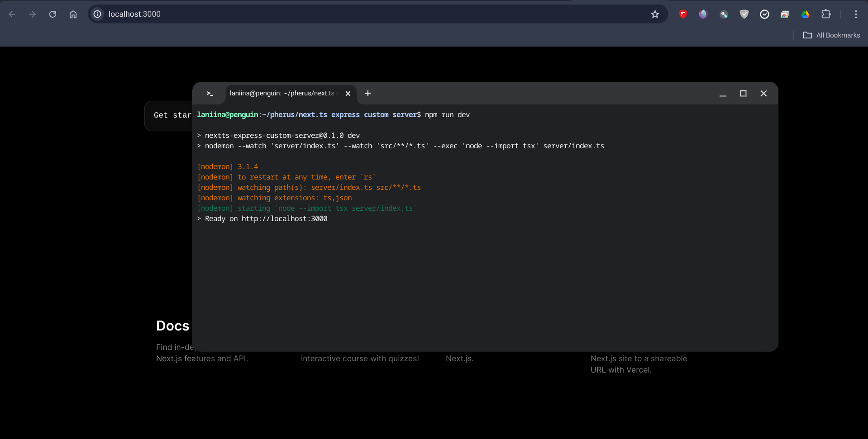Image resolution: width=868 pixels, height=439 pixels.
Task: Open the browser Home page
Action: click(x=73, y=14)
